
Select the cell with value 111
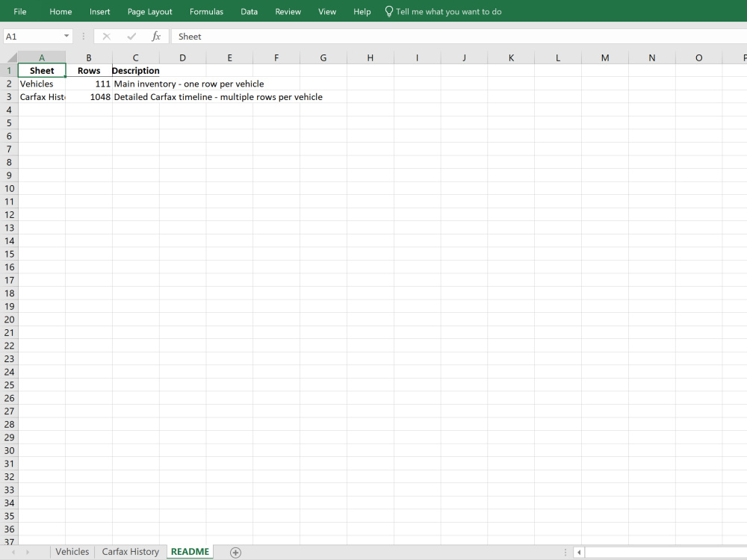click(x=89, y=84)
